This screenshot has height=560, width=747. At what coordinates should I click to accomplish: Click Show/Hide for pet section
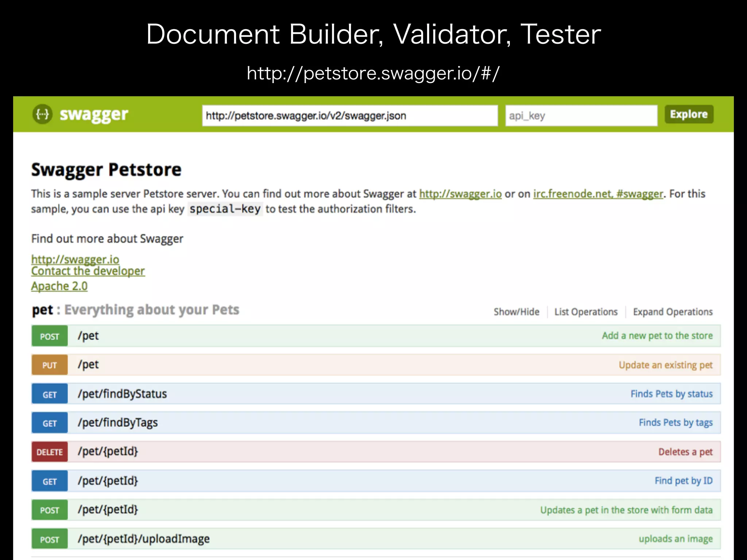516,312
